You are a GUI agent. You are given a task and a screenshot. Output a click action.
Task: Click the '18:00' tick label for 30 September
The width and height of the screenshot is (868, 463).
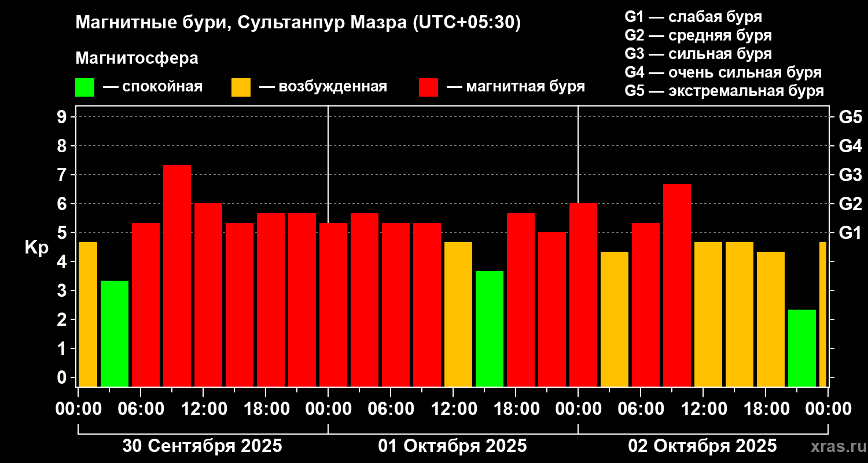click(266, 409)
